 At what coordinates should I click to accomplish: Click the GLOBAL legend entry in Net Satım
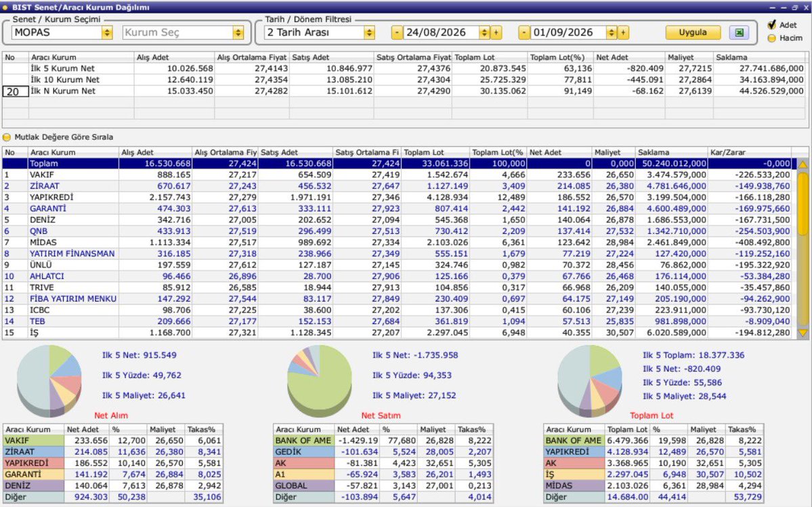pos(304,486)
